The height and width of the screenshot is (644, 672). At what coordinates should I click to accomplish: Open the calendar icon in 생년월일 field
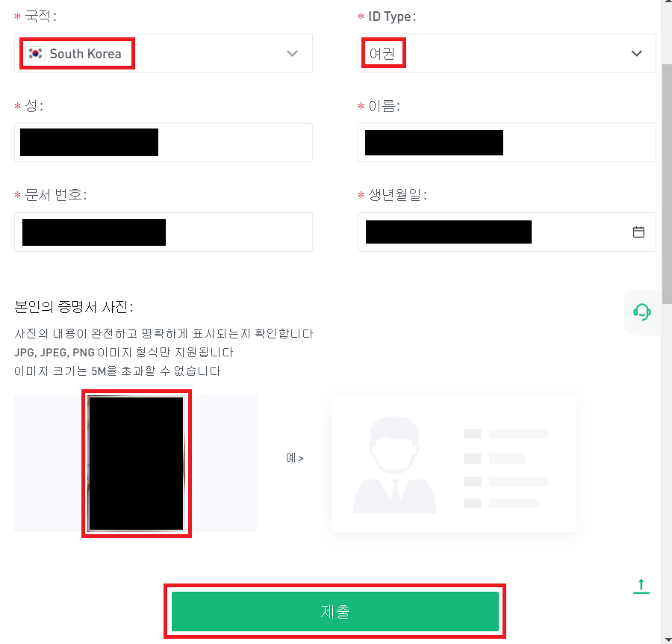(x=638, y=232)
